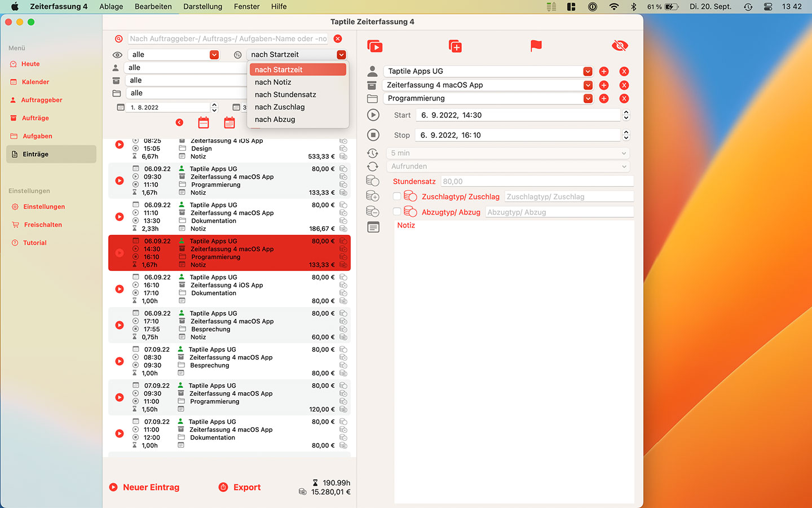Open the macOS Control Center icon
Viewport: 812px width, 508px height.
tap(768, 7)
